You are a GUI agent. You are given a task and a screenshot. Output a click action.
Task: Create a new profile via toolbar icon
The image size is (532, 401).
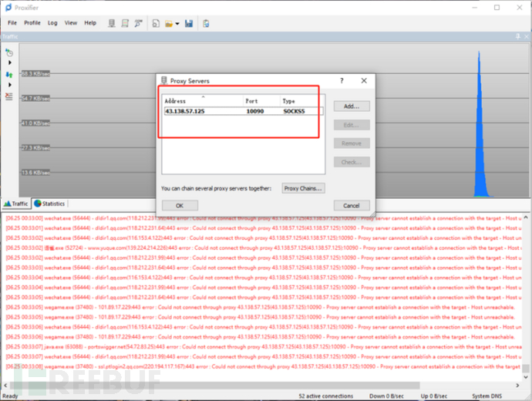point(156,23)
